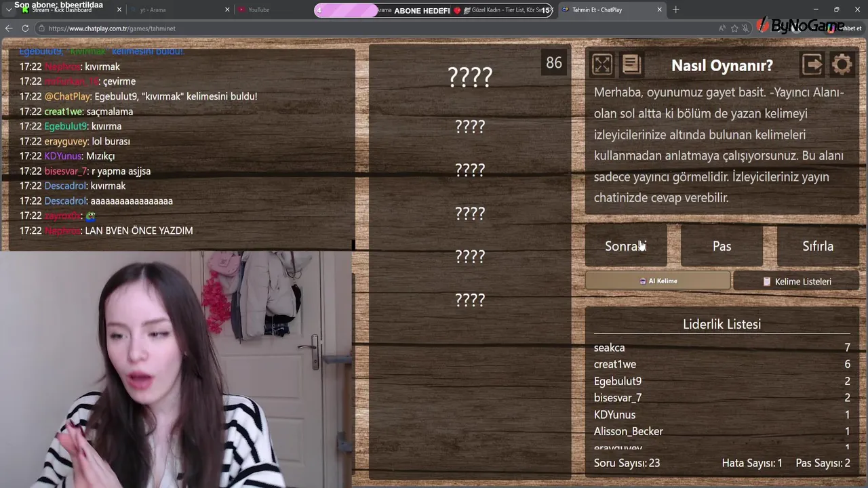
Task: Open Kelime Listeleri
Action: (x=796, y=281)
